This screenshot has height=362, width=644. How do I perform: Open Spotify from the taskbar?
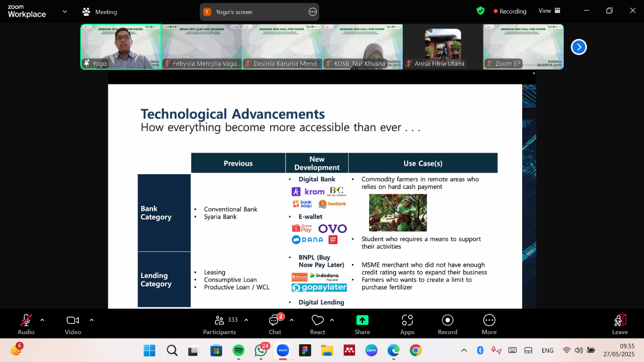(238, 350)
